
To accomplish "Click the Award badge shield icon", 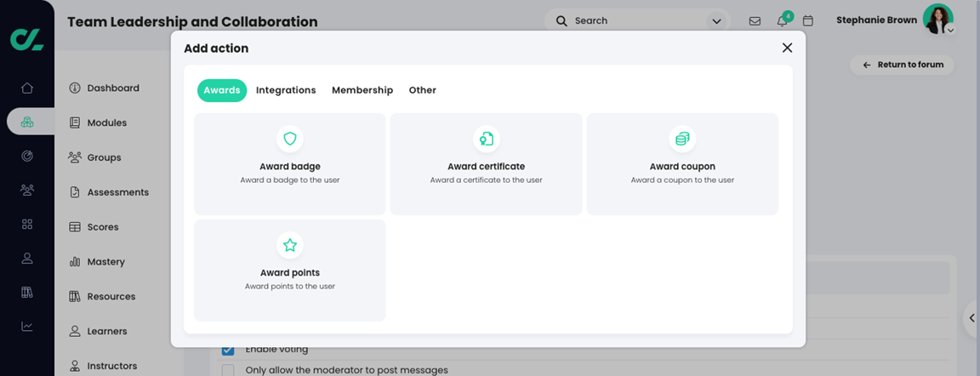I will tap(290, 139).
